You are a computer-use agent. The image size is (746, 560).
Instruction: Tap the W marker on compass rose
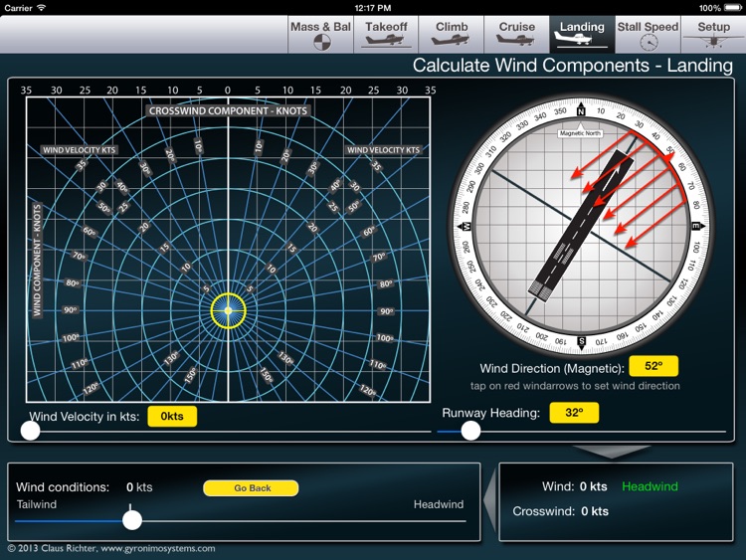tap(466, 227)
